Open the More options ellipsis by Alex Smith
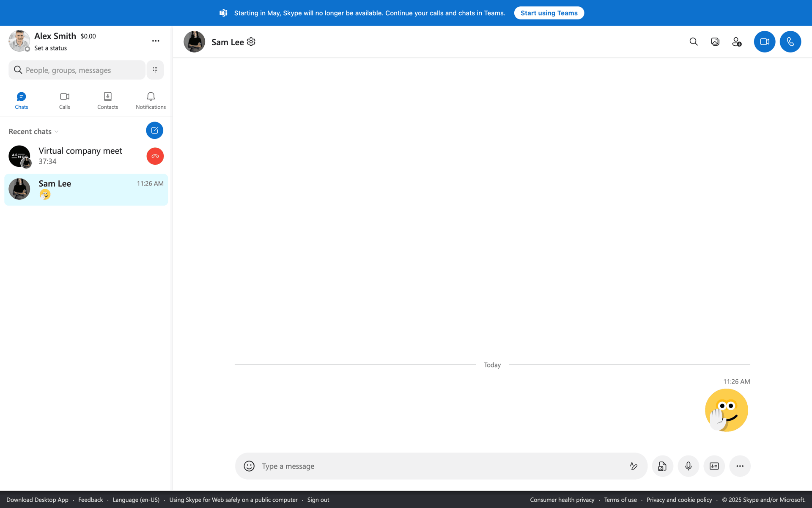The width and height of the screenshot is (812, 508). click(156, 41)
